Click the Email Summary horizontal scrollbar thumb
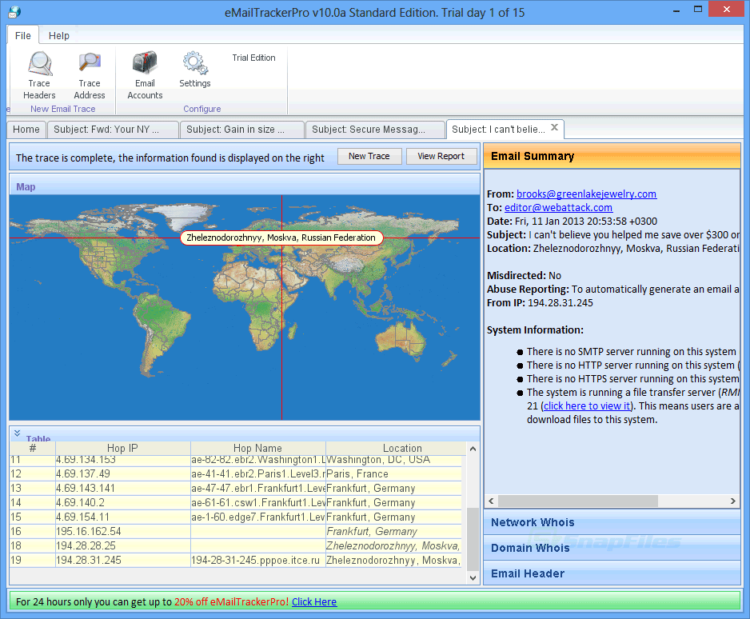The image size is (750, 619). [x=578, y=501]
